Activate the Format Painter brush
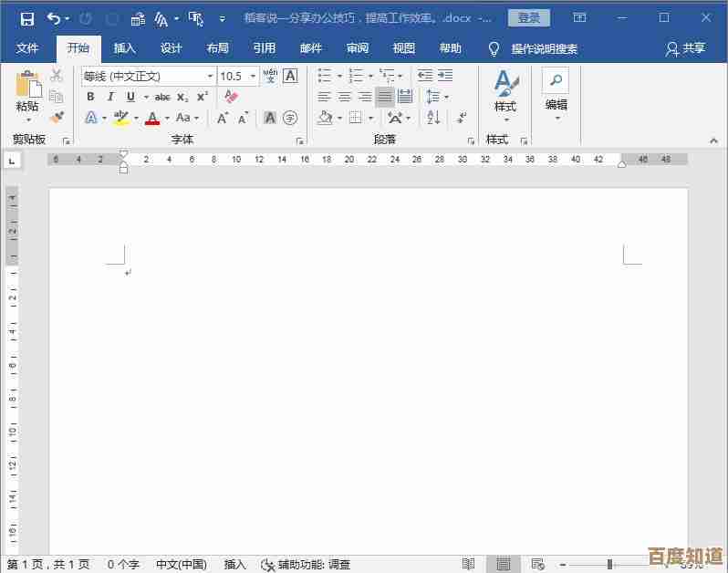This screenshot has height=573, width=728. pos(57,117)
